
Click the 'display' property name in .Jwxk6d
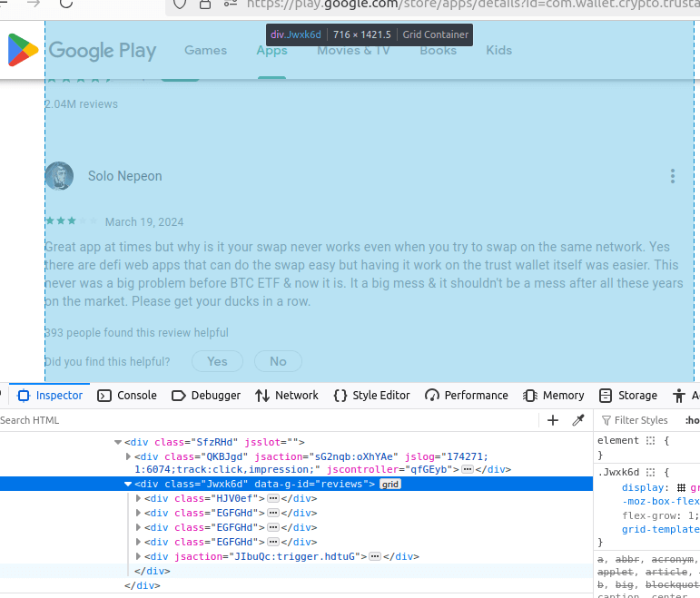click(643, 488)
